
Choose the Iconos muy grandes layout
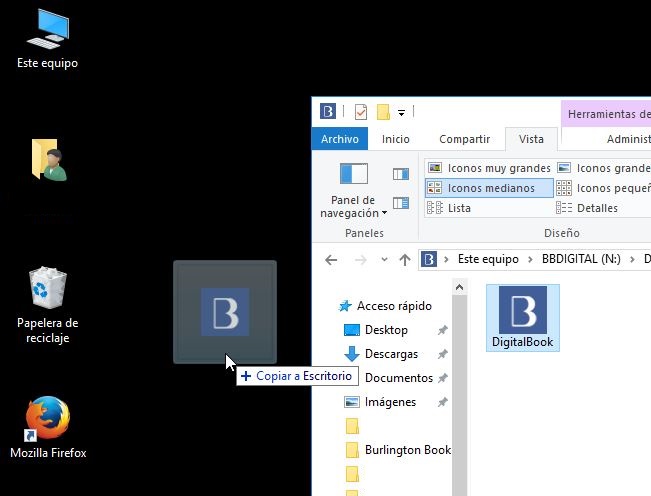point(488,168)
